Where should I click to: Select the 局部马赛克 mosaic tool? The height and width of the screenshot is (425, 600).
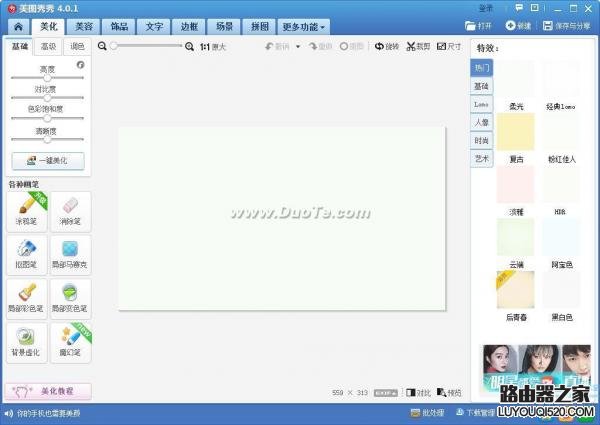(71, 255)
